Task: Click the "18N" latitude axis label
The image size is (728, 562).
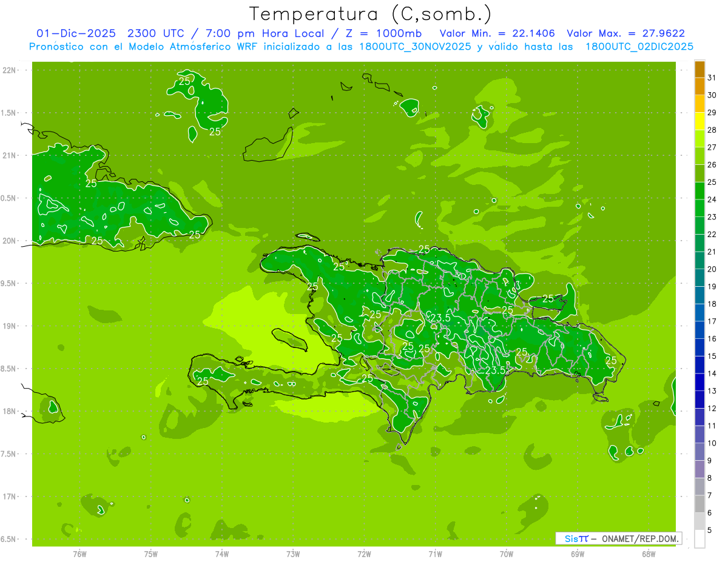Action: [x=10, y=411]
